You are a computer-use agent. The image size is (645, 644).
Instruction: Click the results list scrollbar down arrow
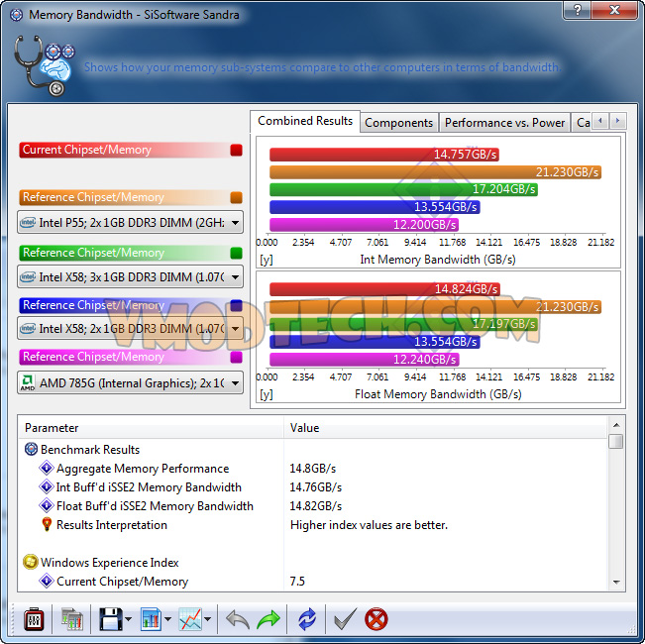(x=616, y=582)
